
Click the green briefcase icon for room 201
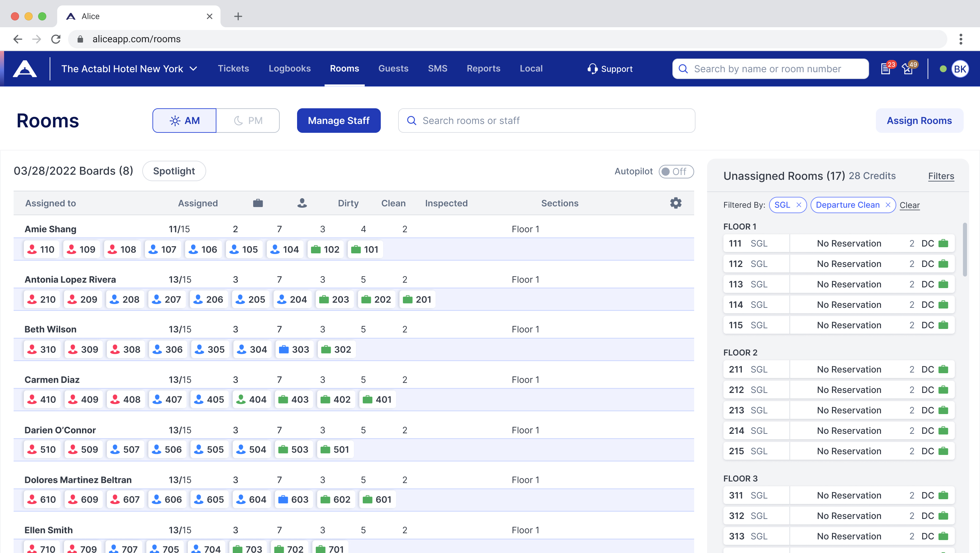[x=408, y=299]
